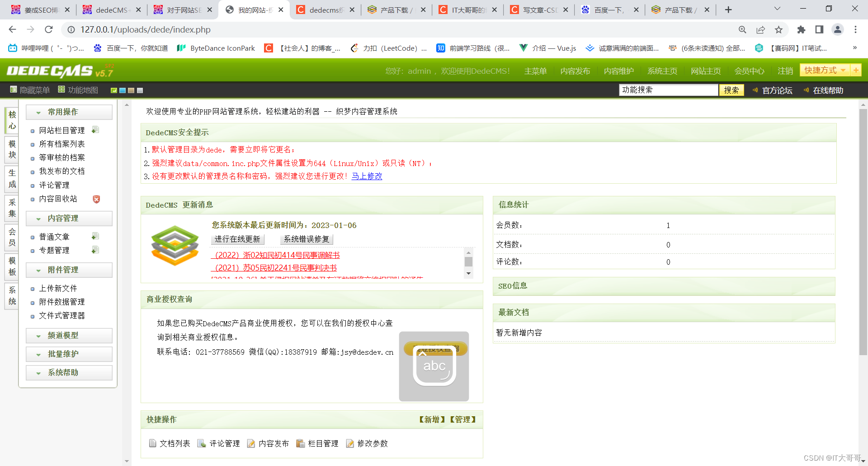Open the 【新增】 quick operation link
This screenshot has height=466, width=868.
432,419
